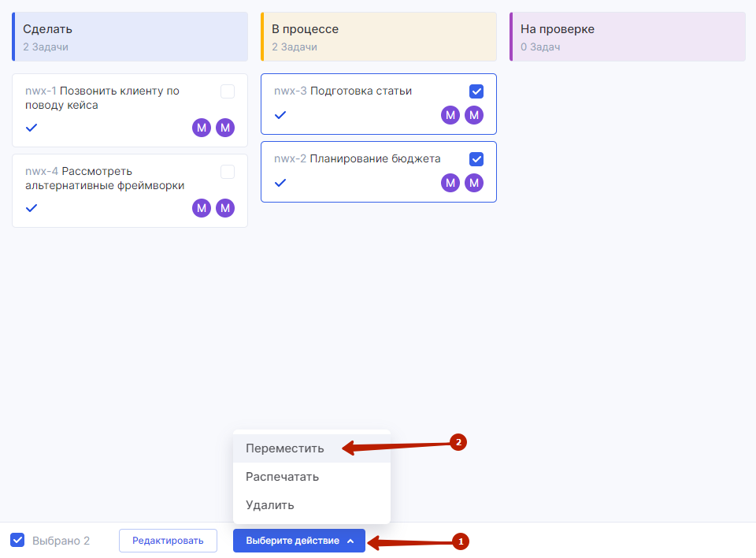The image size is (756, 558).
Task: Click the priority checkmark icon on nwx-1 card
Action: 31,128
